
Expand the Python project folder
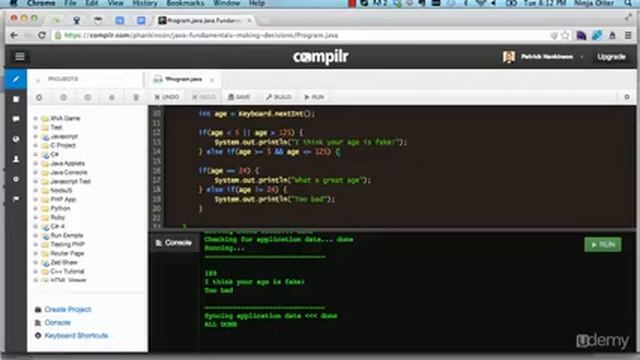point(35,208)
